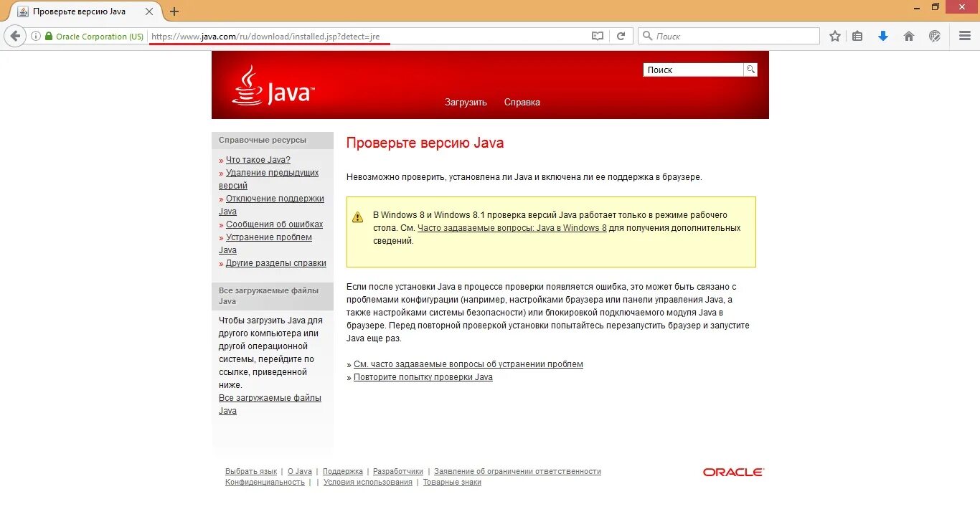980x522 pixels.
Task: Click the Java site search magnifier icon
Action: pos(750,70)
